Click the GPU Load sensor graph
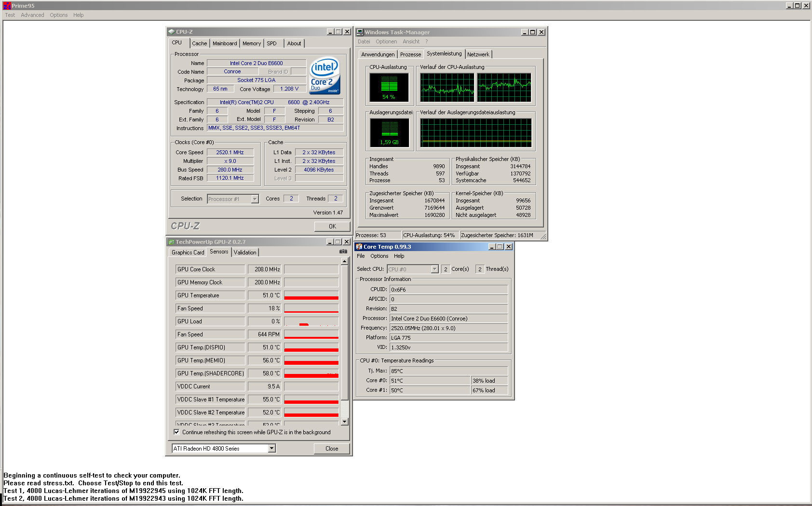This screenshot has width=812, height=506. click(311, 321)
